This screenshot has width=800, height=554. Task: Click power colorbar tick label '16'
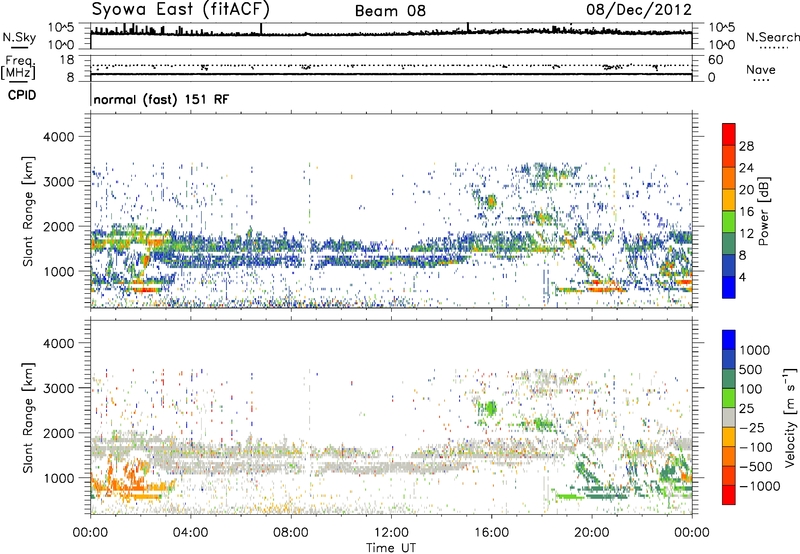coord(746,212)
